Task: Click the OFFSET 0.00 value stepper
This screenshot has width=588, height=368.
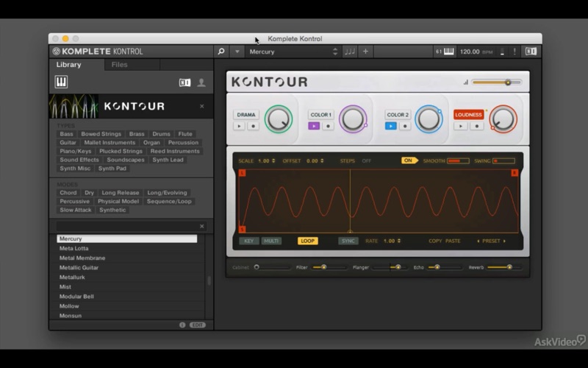Action: pyautogui.click(x=315, y=160)
